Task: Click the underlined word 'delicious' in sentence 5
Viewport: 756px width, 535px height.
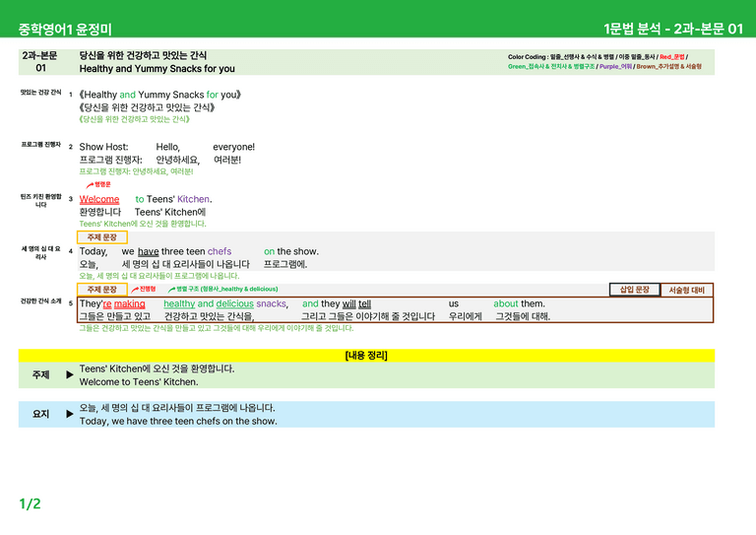Action: (x=235, y=303)
